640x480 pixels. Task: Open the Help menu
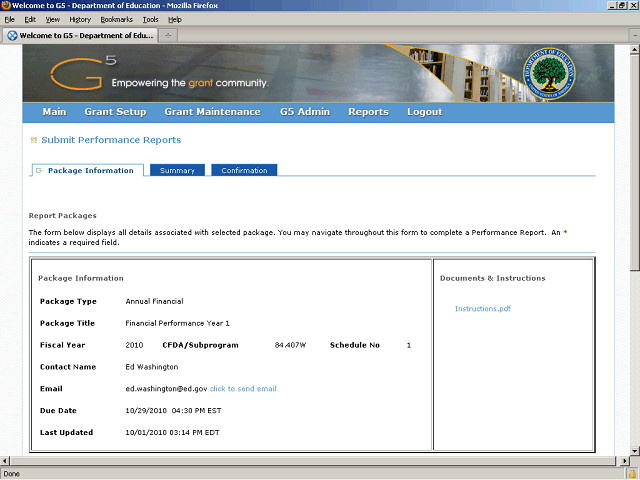pos(175,20)
